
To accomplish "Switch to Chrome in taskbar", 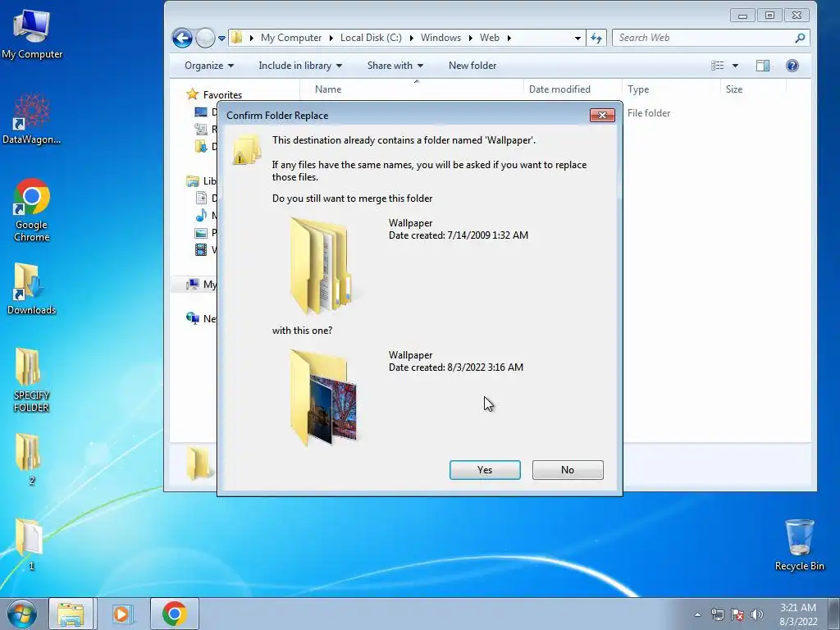I will tap(175, 614).
